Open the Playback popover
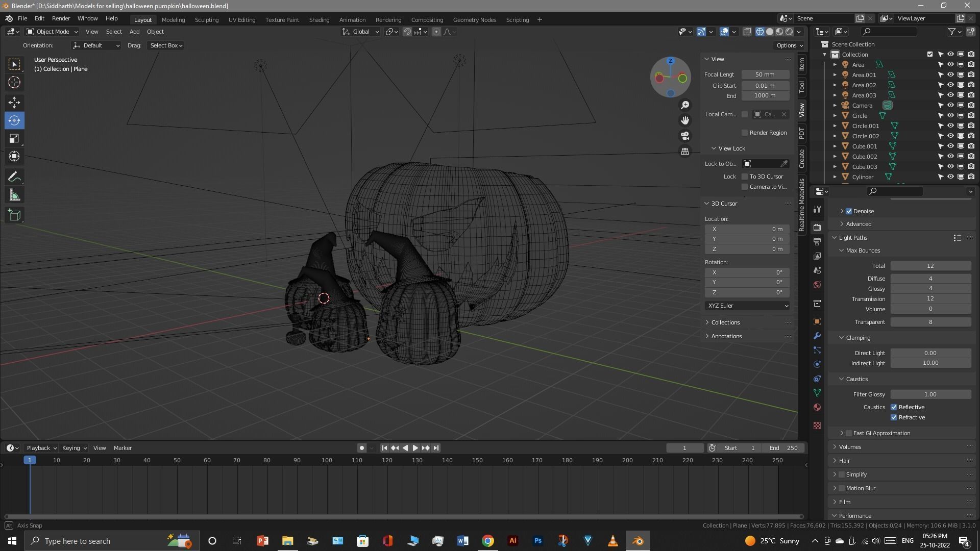Image resolution: width=980 pixels, height=551 pixels. [x=41, y=448]
